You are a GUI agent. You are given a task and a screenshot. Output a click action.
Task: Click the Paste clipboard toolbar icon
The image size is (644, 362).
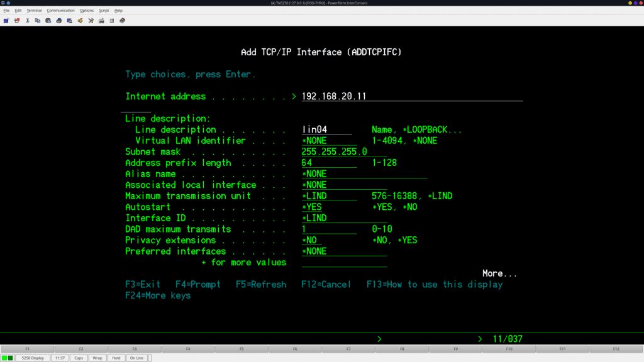click(48, 21)
